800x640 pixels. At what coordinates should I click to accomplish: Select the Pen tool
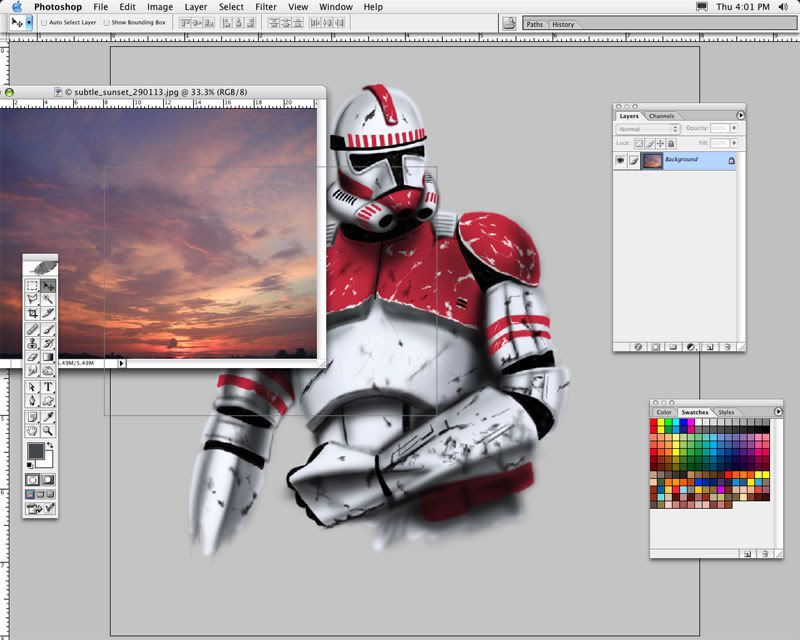coord(32,401)
